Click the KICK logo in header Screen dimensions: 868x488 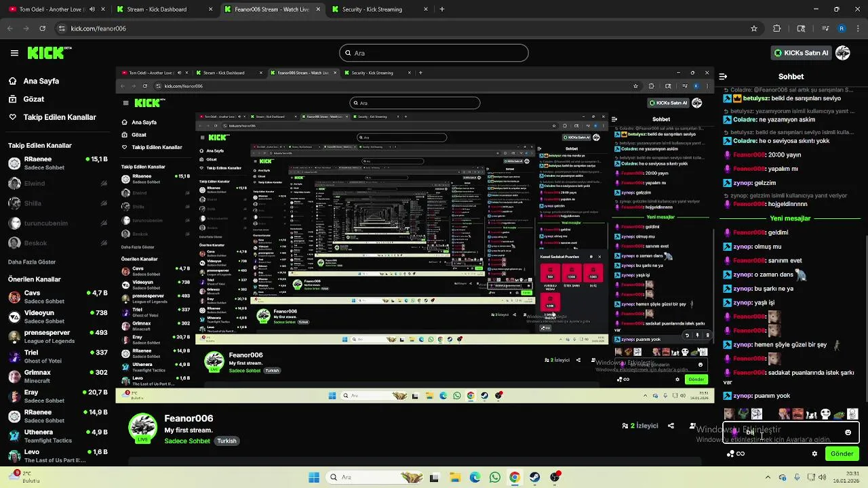pyautogui.click(x=49, y=53)
